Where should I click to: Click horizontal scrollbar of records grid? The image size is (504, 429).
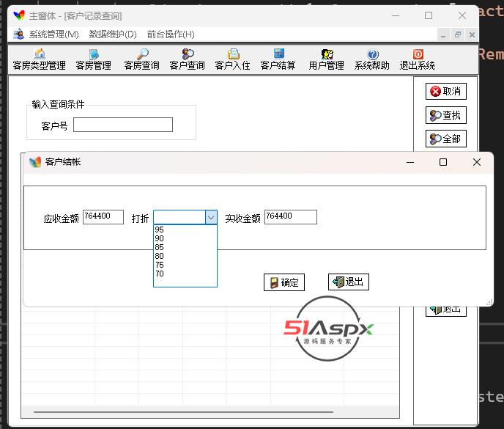coord(183,412)
